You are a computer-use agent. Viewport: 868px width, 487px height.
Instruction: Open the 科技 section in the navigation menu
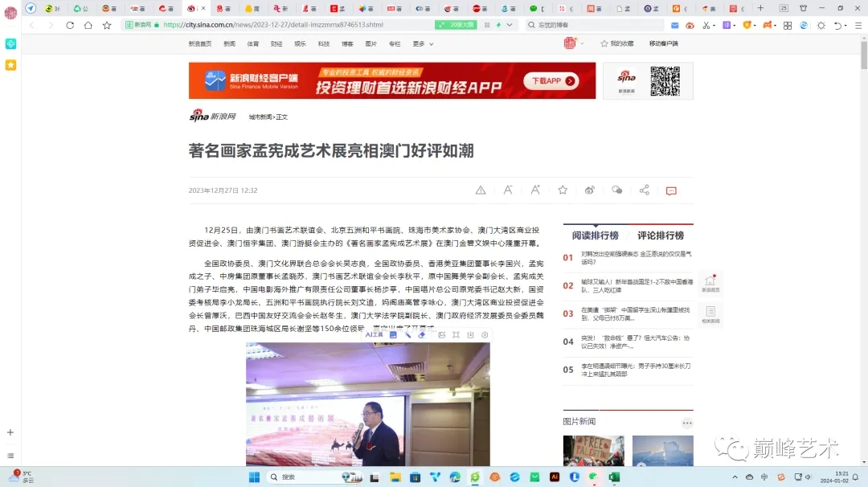point(324,44)
